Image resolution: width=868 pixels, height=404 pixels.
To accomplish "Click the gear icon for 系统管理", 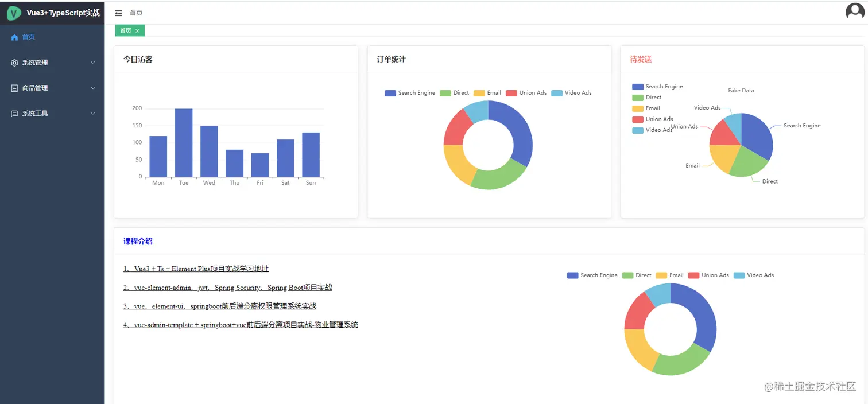I will coord(15,63).
